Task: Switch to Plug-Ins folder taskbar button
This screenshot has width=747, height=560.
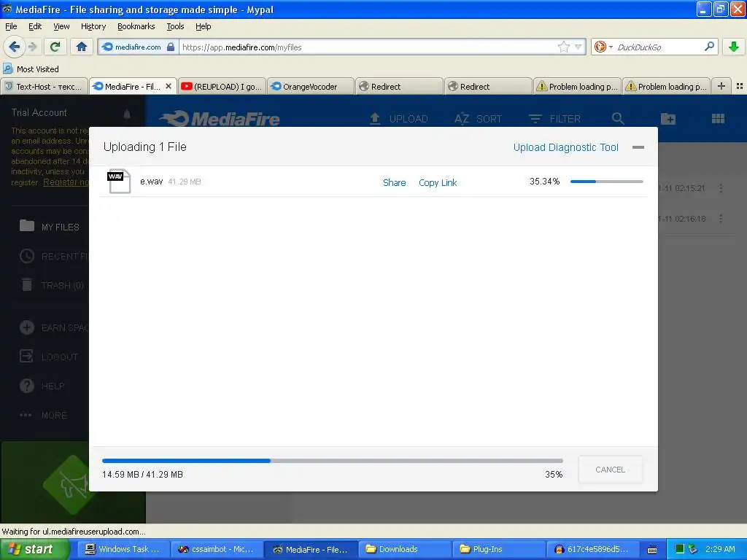Action: pyautogui.click(x=498, y=549)
